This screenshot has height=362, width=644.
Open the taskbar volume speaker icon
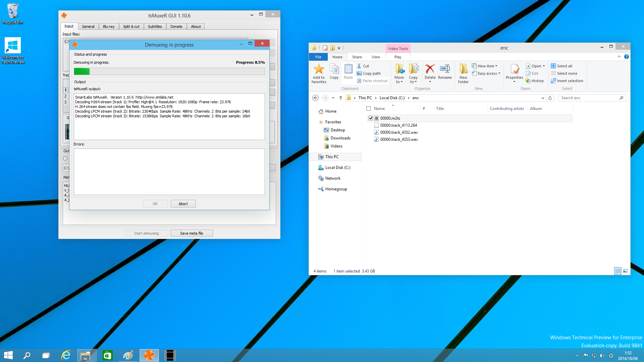point(602,356)
